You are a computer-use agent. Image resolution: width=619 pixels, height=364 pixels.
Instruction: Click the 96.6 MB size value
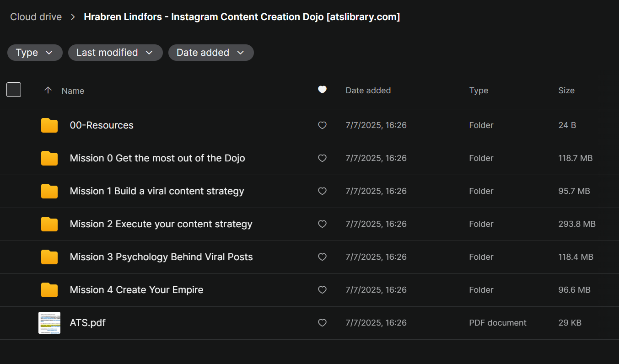click(575, 290)
